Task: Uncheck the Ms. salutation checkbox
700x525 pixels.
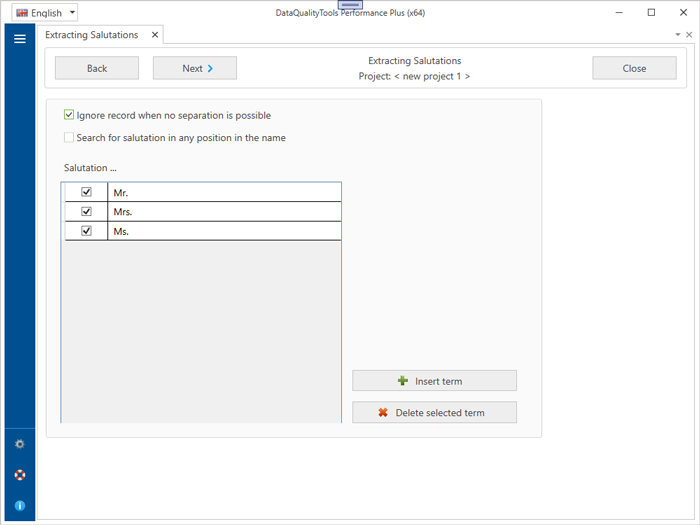Action: pos(86,231)
